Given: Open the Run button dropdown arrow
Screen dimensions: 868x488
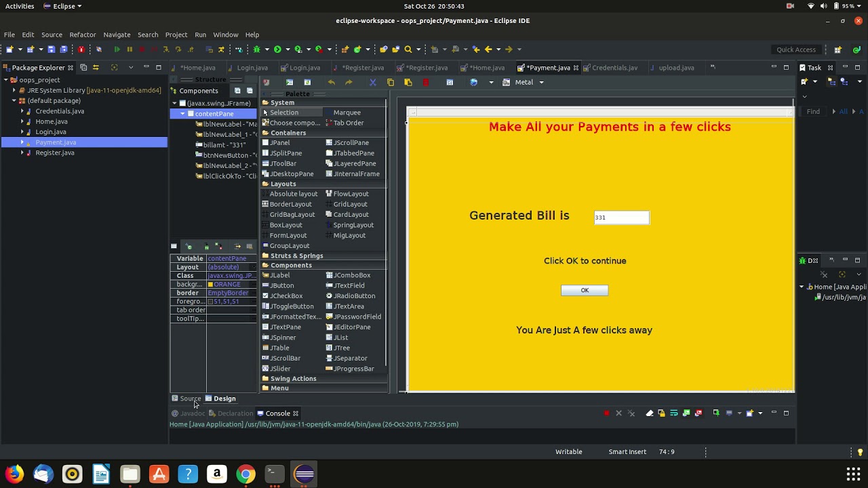Looking at the screenshot, I should point(288,49).
